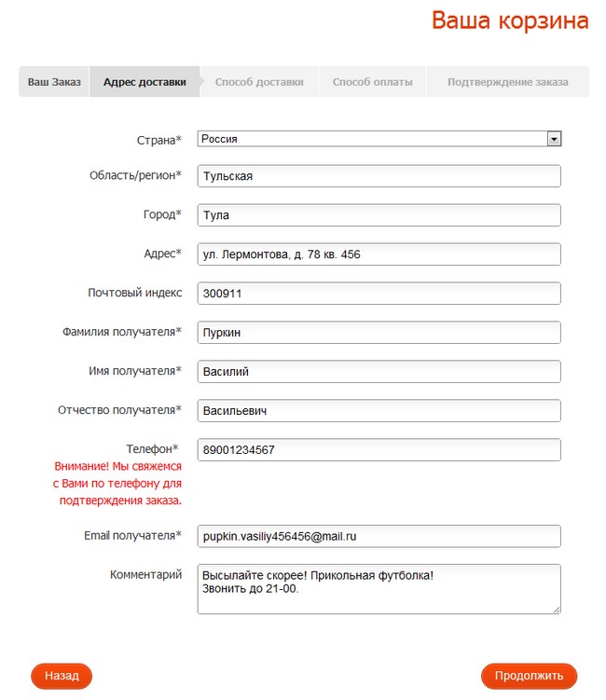Screen dimensions: 606x700
Task: Focus the Фамилия получателя field
Action: [x=379, y=333]
